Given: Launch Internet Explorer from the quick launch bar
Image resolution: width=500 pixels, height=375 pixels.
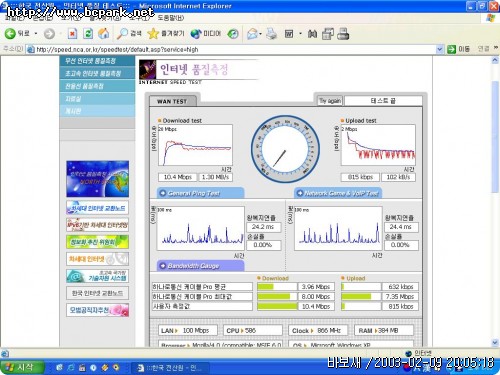Looking at the screenshot, I should tap(71, 368).
